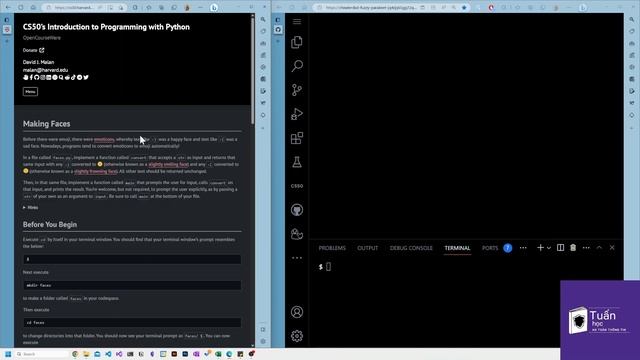Open the Accounts menu in VS Code
Screen dimensions: 640x360
297,312
